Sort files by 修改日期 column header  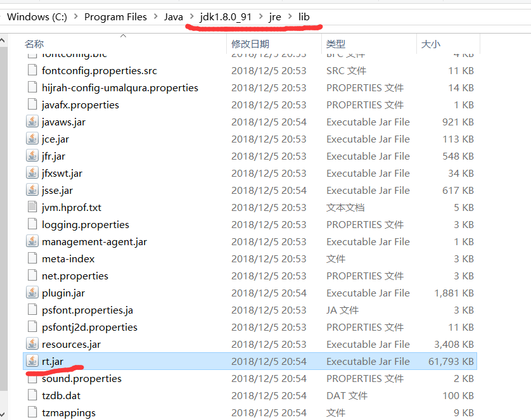[x=250, y=44]
